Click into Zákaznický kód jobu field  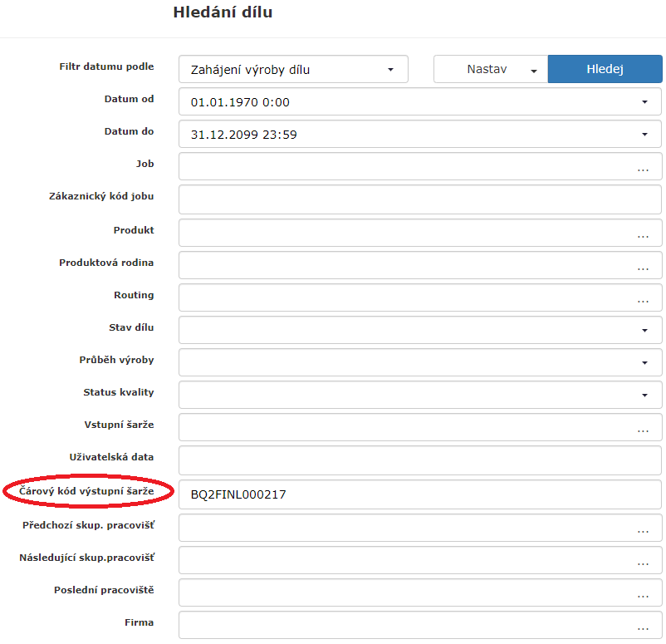419,199
